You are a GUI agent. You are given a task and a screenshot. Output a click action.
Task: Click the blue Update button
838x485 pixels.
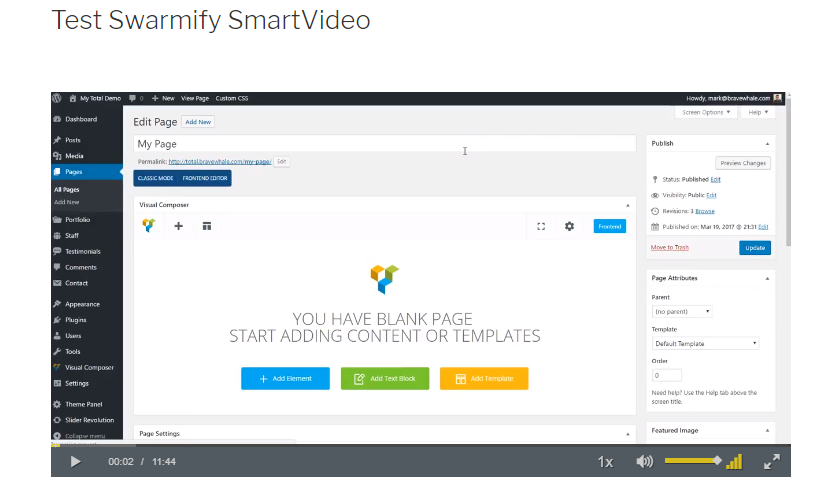pos(755,248)
